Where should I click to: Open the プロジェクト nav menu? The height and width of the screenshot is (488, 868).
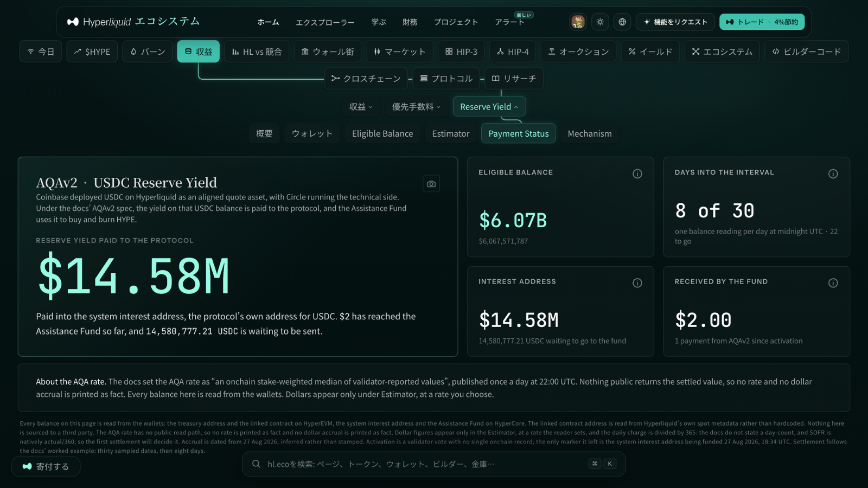[456, 22]
